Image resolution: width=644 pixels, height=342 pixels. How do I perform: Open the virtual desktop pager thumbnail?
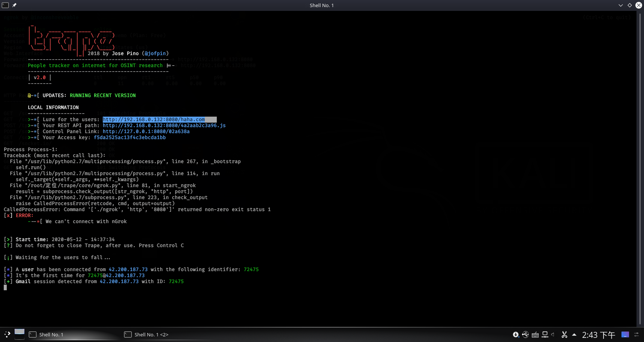click(20, 334)
